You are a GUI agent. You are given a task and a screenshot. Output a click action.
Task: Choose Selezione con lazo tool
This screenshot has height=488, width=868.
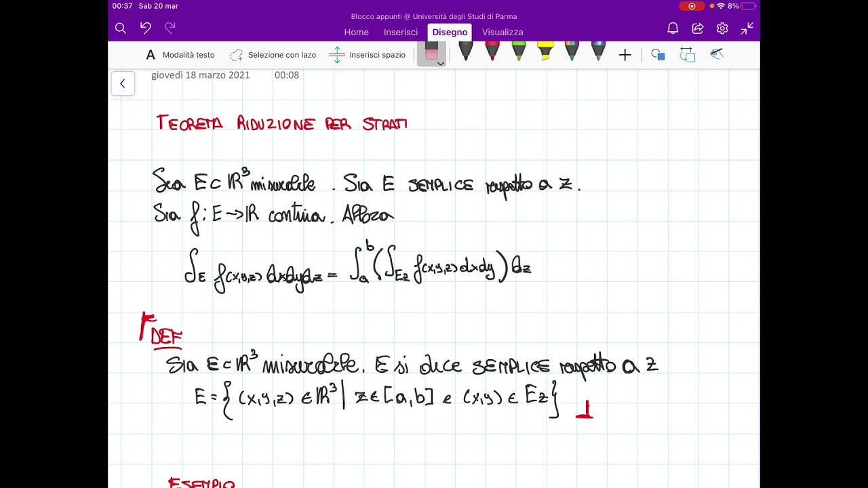[273, 55]
